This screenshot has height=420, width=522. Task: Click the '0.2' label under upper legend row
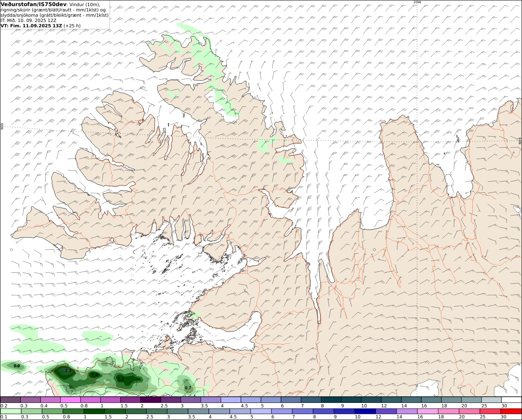click(x=4, y=406)
